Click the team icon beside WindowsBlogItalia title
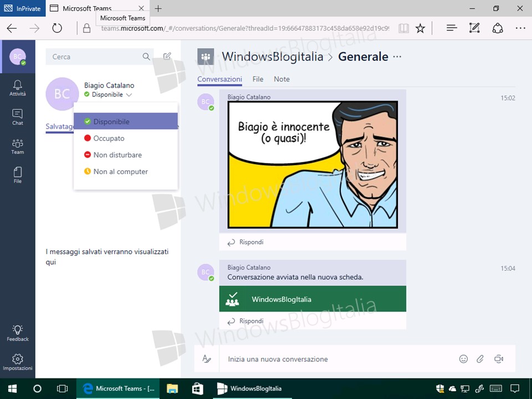 click(206, 57)
